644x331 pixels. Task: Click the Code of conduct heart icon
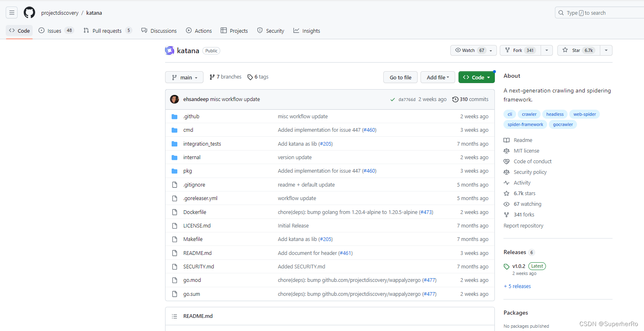[x=507, y=162]
